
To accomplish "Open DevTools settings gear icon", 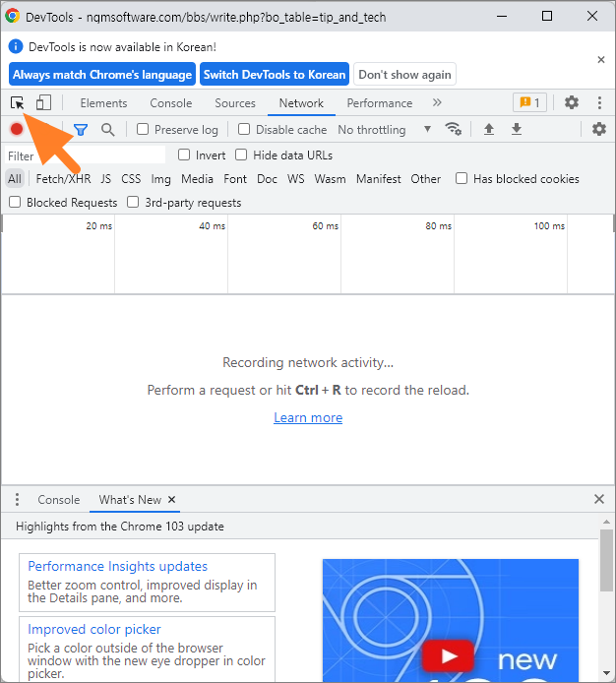I will pyautogui.click(x=572, y=102).
